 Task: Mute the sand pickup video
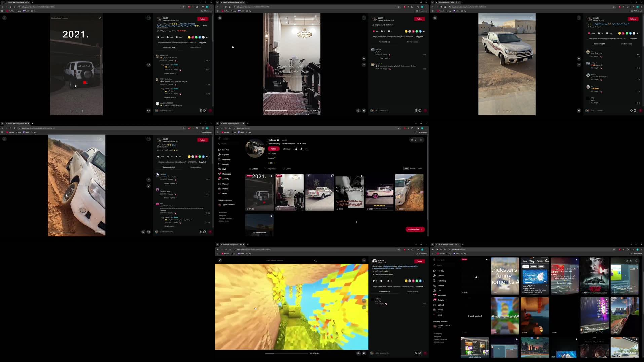tap(148, 232)
